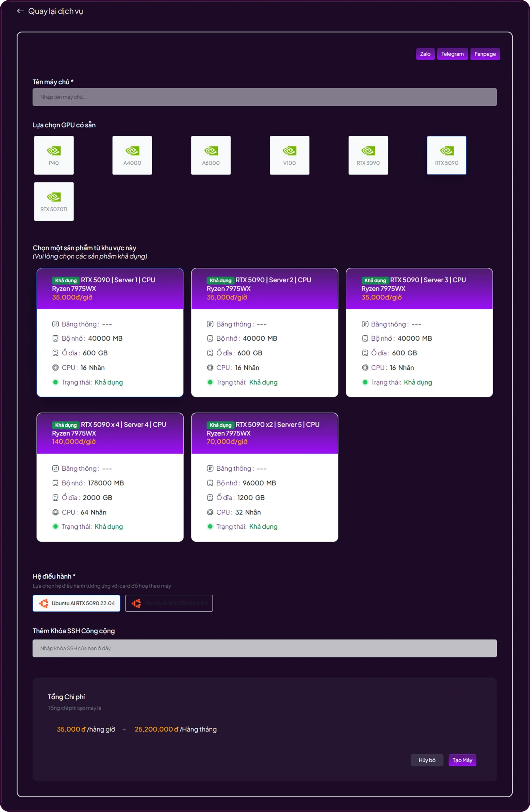Select the V100 GPU tile

pyautogui.click(x=289, y=155)
